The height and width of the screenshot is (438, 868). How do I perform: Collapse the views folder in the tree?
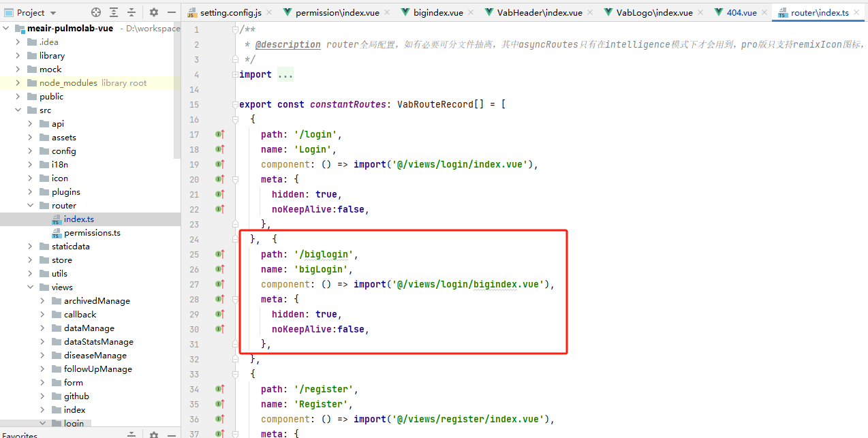[29, 287]
